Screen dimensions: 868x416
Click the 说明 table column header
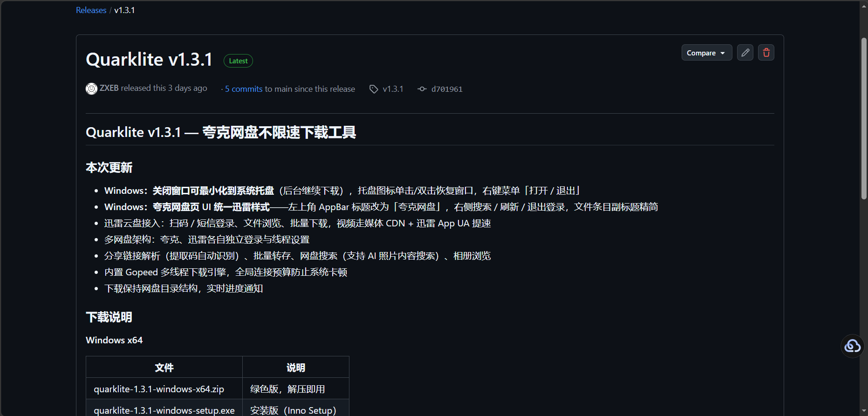(x=296, y=368)
